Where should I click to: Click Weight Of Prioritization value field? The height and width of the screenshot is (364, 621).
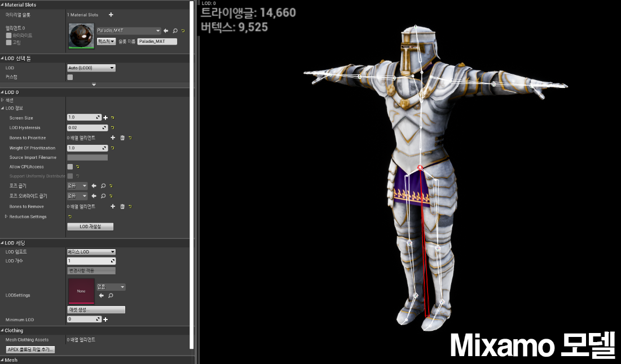pos(87,148)
